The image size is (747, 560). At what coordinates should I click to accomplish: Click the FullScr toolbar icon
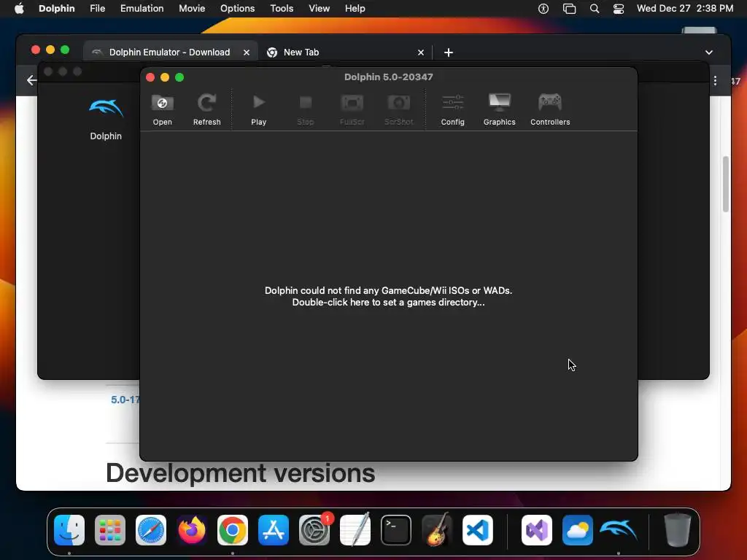coord(352,109)
